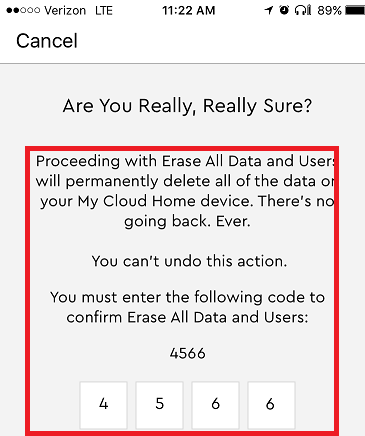Tap the Cancel button
This screenshot has width=365, height=436.
coord(47,41)
